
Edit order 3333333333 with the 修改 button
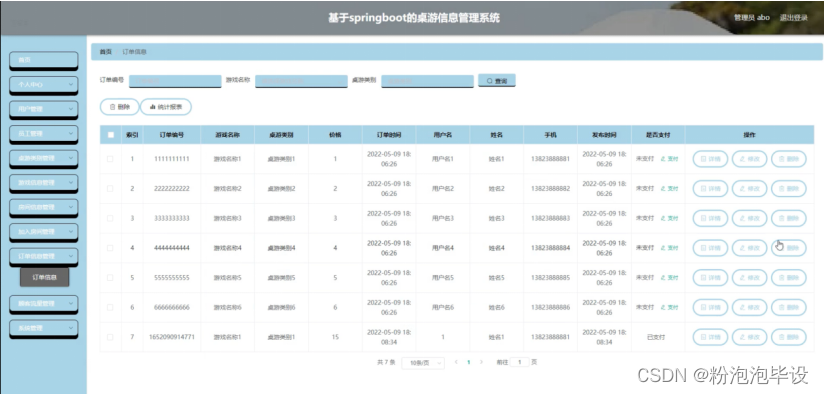[x=749, y=218]
